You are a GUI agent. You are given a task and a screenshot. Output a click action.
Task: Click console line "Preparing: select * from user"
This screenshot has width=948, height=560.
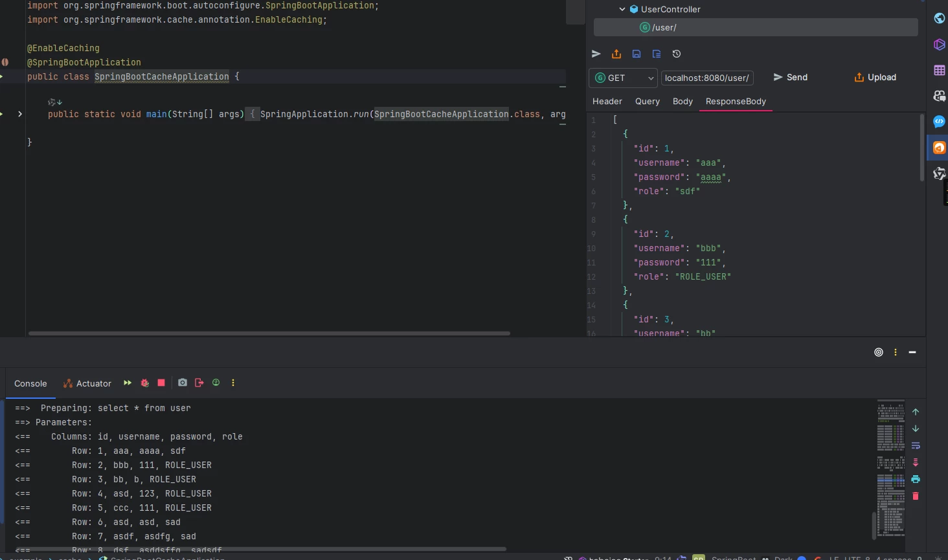(116, 408)
